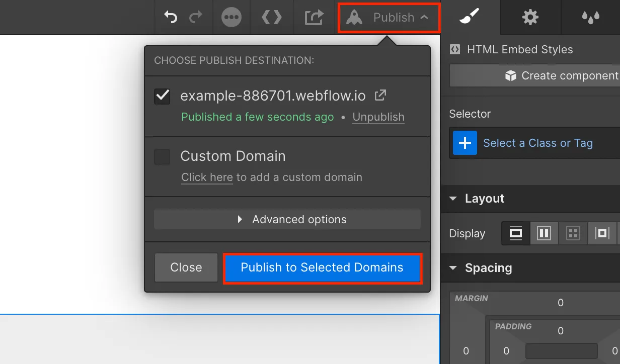Screen dimensions: 620x364
Task: Select the Flex display icon
Action: pyautogui.click(x=544, y=233)
